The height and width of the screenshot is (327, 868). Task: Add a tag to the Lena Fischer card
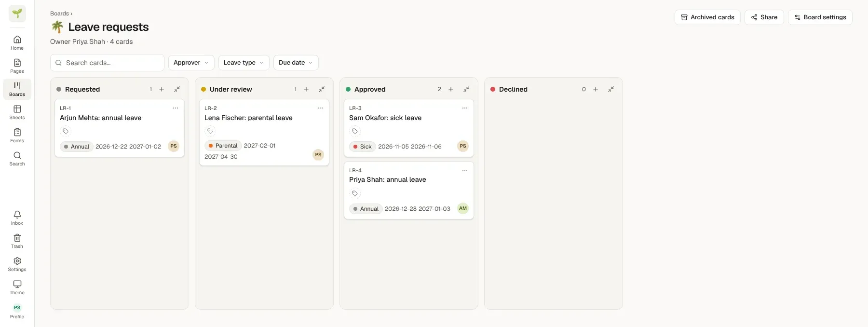210,131
